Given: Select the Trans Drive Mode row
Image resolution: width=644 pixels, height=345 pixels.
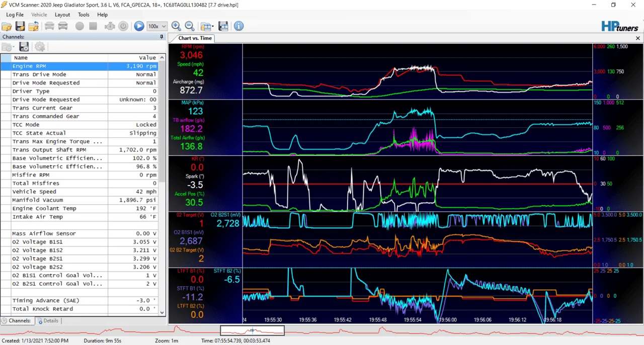Looking at the screenshot, I should 79,74.
